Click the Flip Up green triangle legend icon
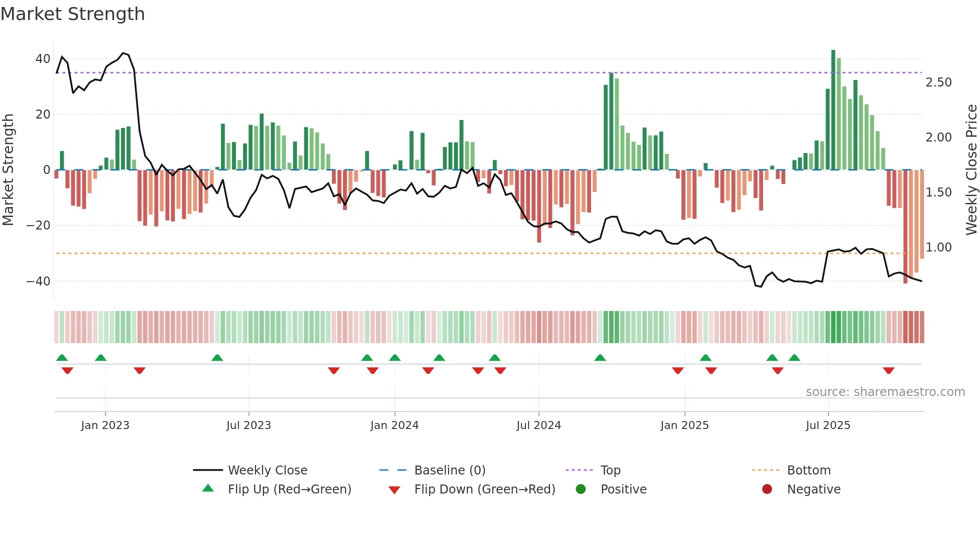 coord(208,488)
